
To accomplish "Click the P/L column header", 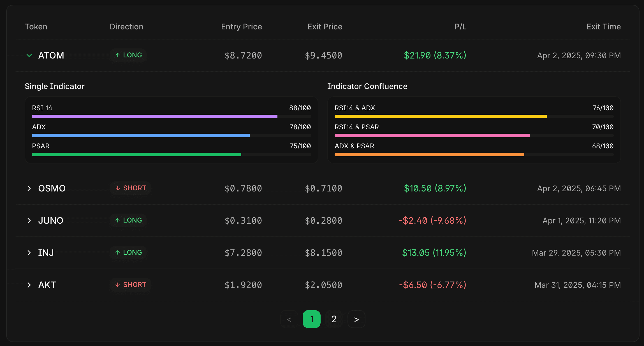I will (x=460, y=27).
